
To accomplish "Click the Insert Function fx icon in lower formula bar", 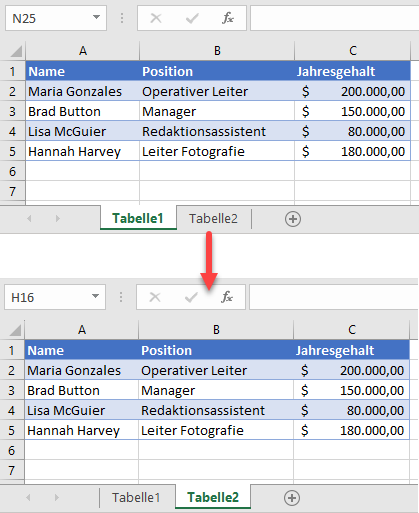I will coord(227,297).
